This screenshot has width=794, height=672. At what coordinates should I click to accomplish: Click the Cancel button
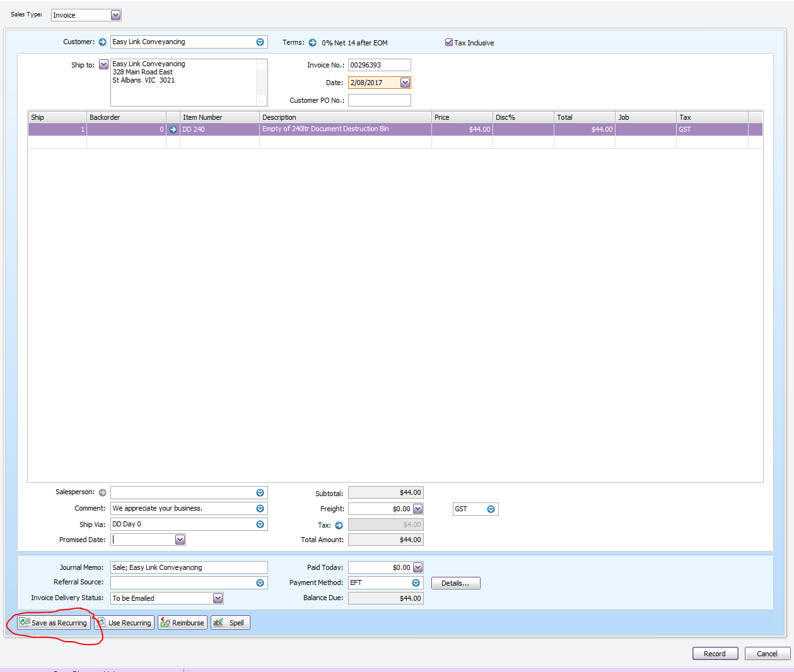point(768,654)
